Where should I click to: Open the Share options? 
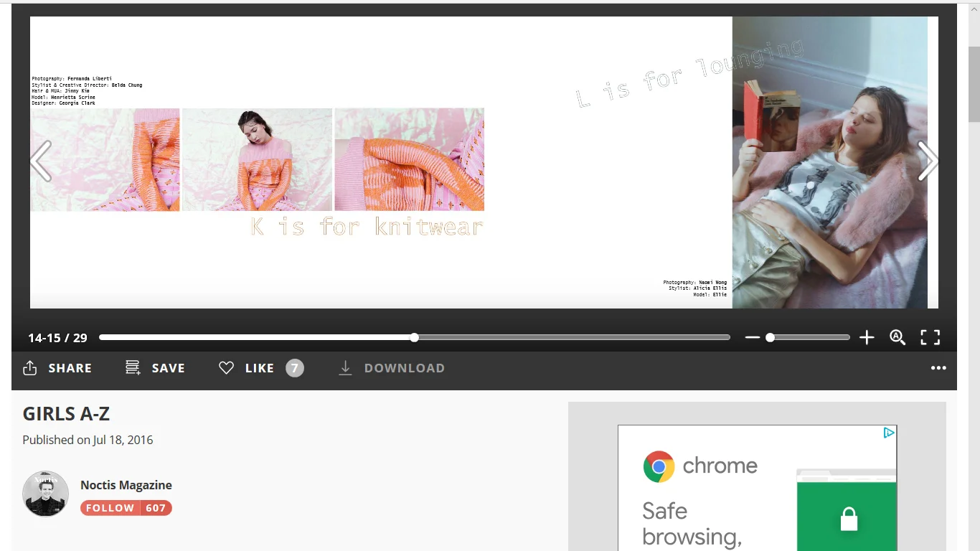[x=57, y=368]
